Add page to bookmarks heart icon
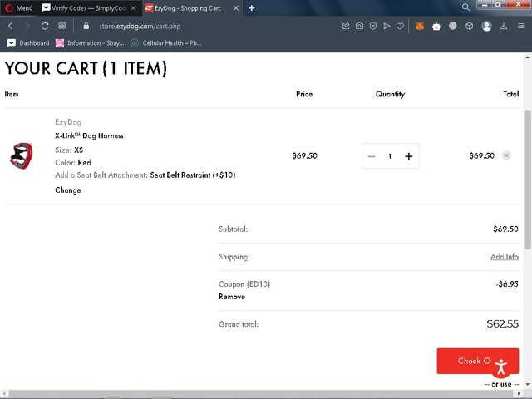 coord(400,26)
